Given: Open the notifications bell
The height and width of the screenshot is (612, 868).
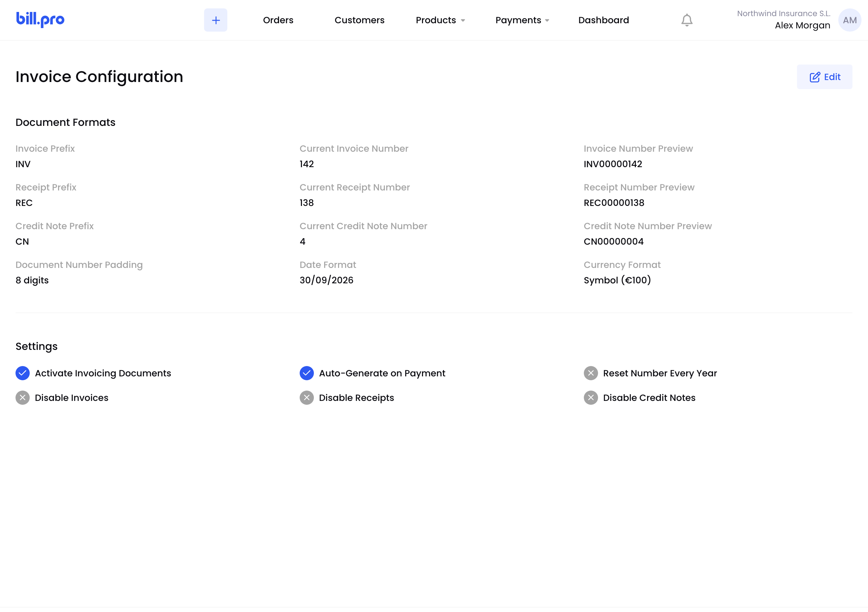Looking at the screenshot, I should pos(687,20).
